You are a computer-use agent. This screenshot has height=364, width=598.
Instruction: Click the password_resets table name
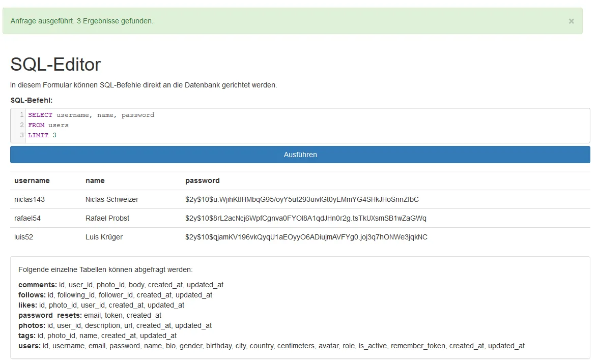[x=50, y=316]
